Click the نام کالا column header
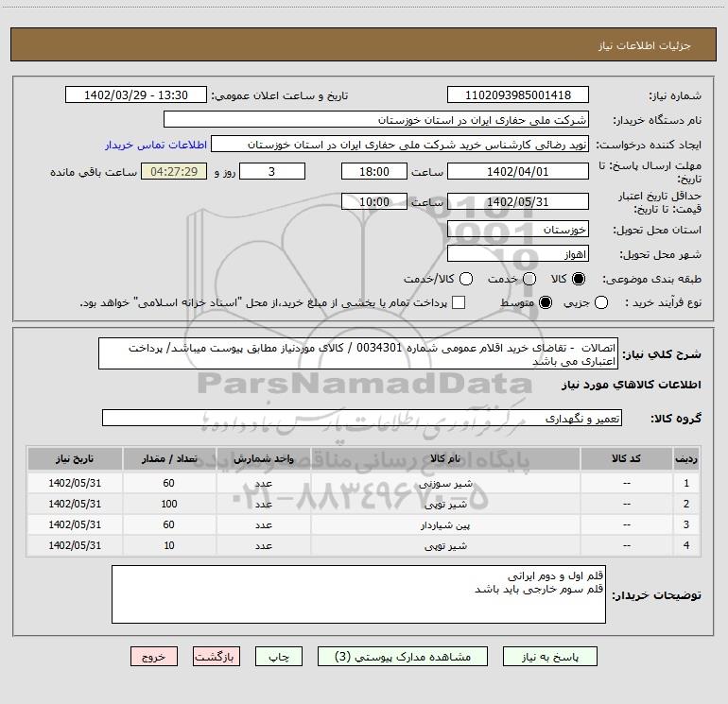Viewport: 728px width, 704px height. 445,458
